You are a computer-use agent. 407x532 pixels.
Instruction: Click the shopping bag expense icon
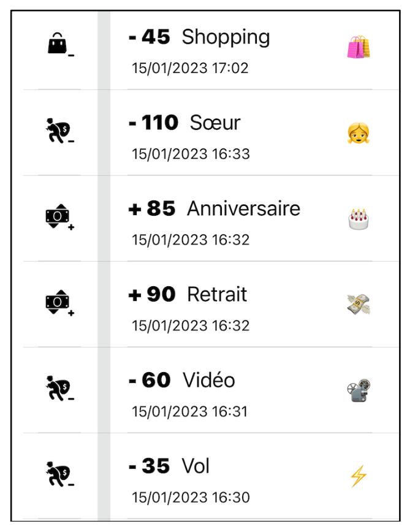point(59,46)
